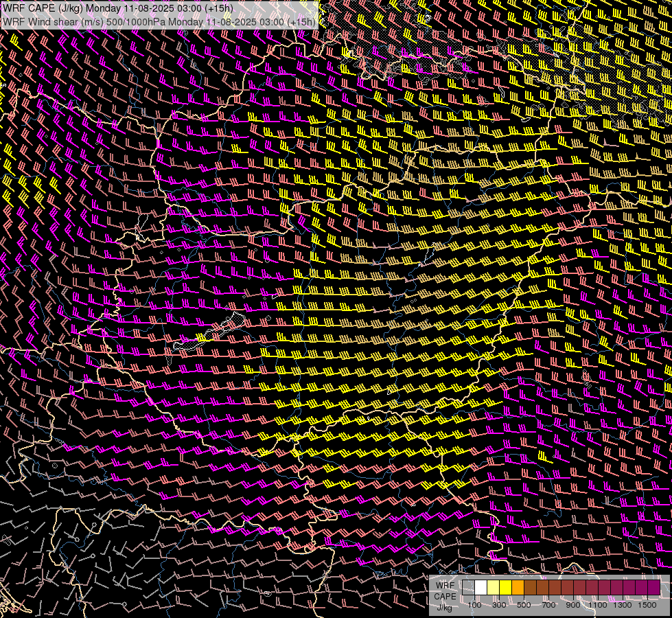Click the WRF CAPE title line
This screenshot has height=618, width=672.
pos(118,8)
